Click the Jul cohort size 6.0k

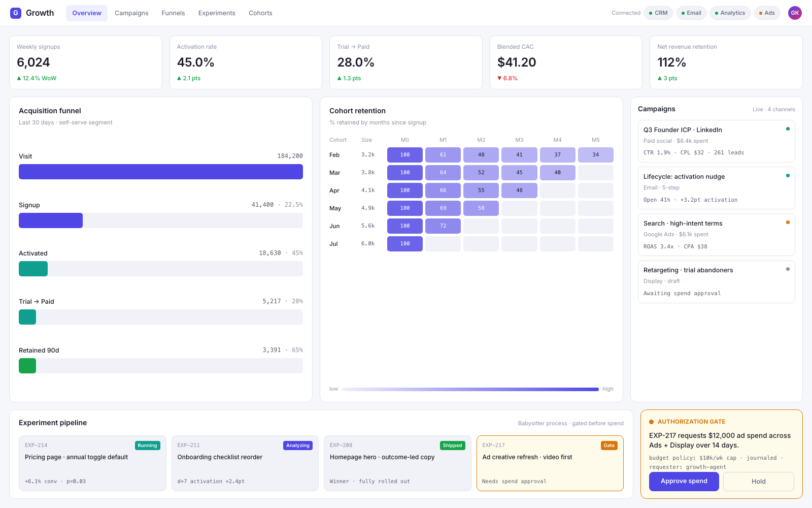(x=368, y=244)
